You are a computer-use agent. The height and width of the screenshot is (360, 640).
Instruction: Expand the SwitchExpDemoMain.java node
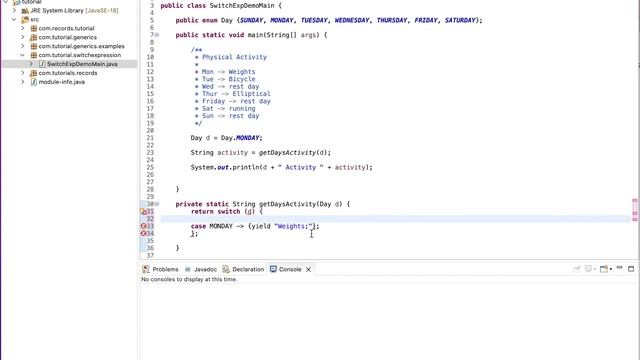click(x=31, y=64)
